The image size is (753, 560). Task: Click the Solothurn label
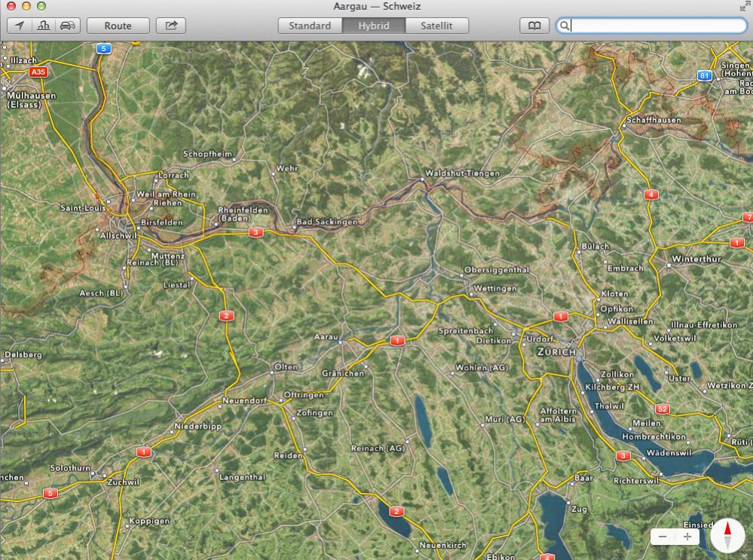pyautogui.click(x=70, y=467)
